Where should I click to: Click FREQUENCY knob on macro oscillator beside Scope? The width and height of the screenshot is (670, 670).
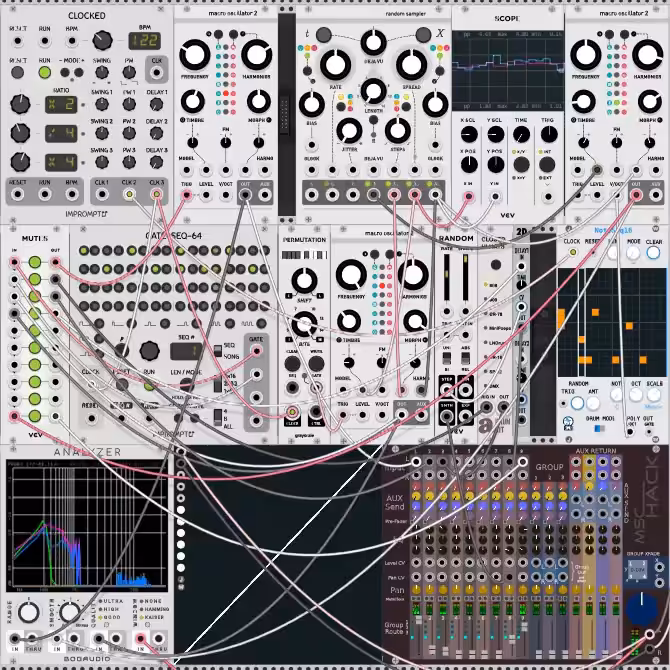pyautogui.click(x=586, y=55)
